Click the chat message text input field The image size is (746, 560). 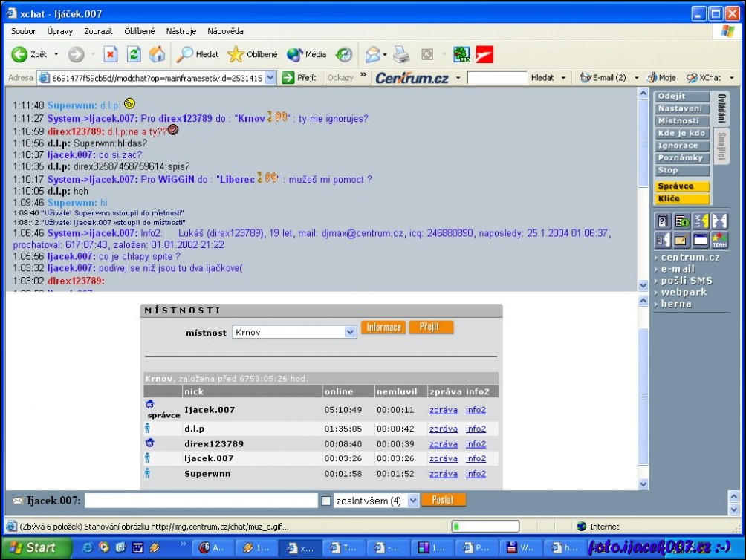pos(201,501)
